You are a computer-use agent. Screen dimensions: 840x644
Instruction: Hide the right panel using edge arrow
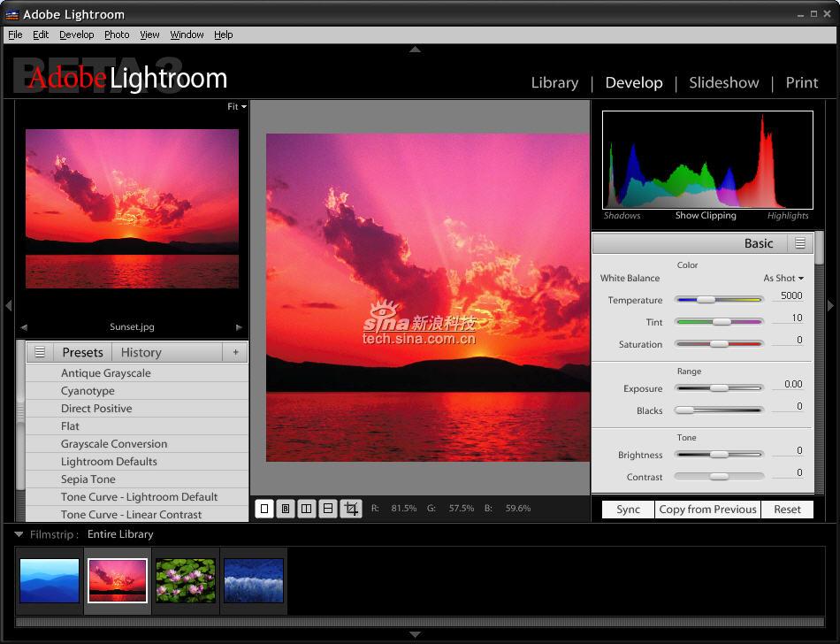click(830, 305)
